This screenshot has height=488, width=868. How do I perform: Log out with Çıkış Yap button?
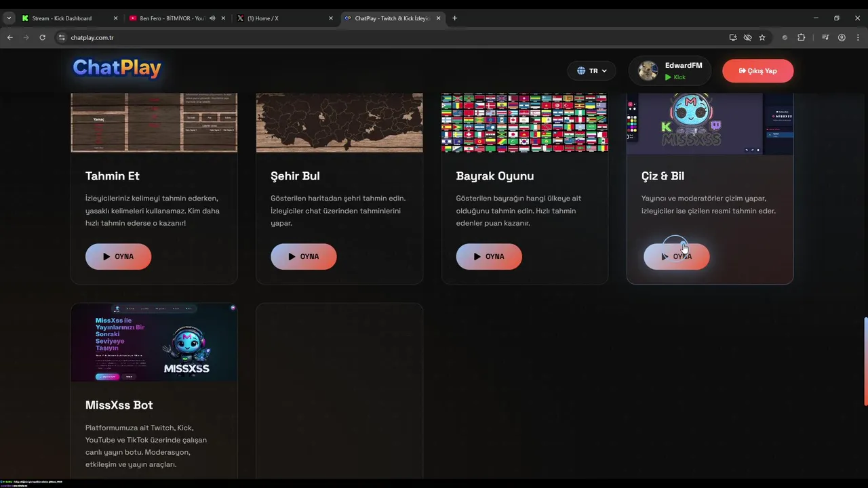click(x=757, y=70)
